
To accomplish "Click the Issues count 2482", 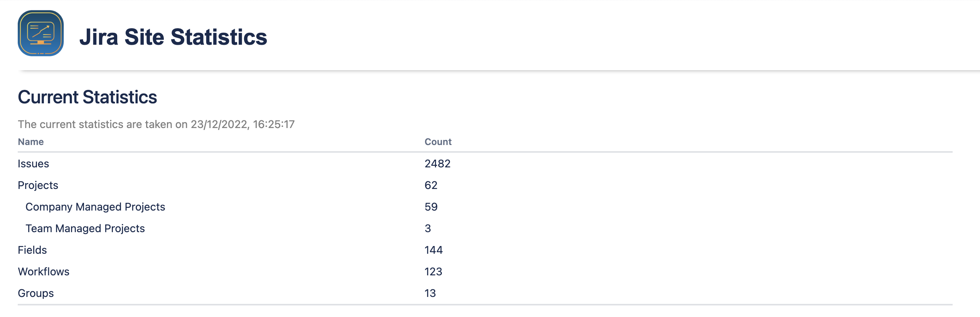I will tap(438, 164).
